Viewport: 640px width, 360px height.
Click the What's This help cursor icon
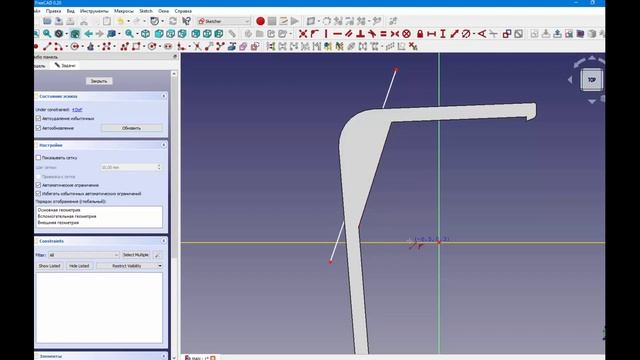click(x=187, y=21)
